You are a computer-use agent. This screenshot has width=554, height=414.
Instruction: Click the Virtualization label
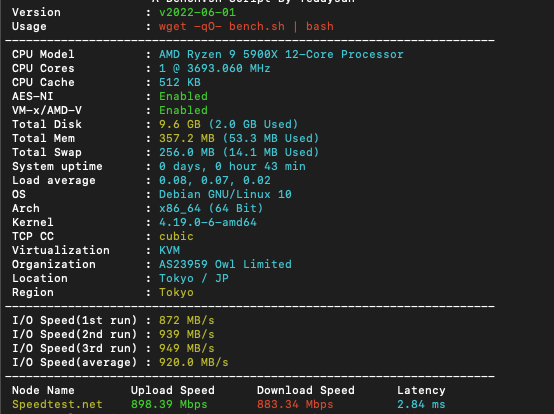[61, 250]
